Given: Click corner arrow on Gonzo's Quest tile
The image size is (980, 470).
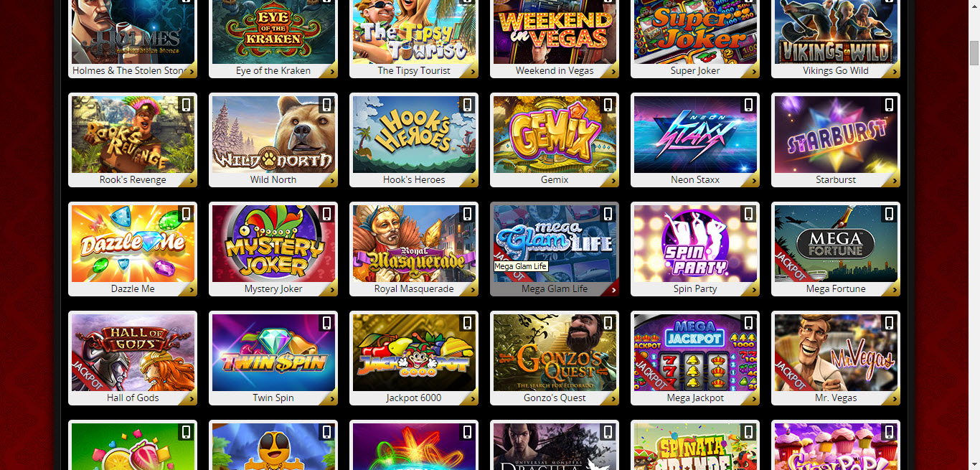Looking at the screenshot, I should tap(612, 398).
